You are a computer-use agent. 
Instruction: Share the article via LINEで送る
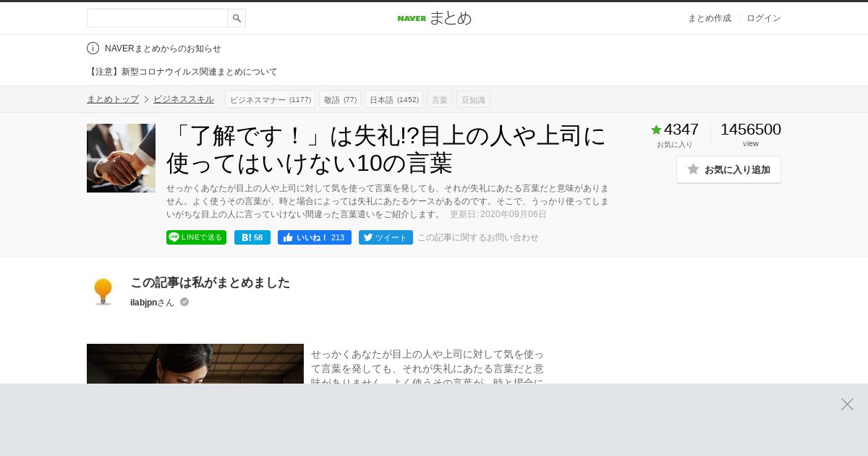(x=196, y=237)
